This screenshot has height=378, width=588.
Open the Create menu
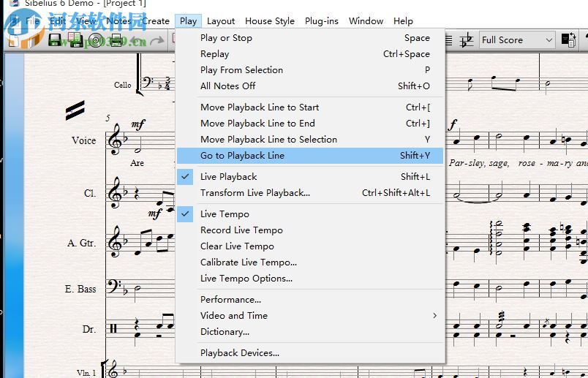[155, 21]
